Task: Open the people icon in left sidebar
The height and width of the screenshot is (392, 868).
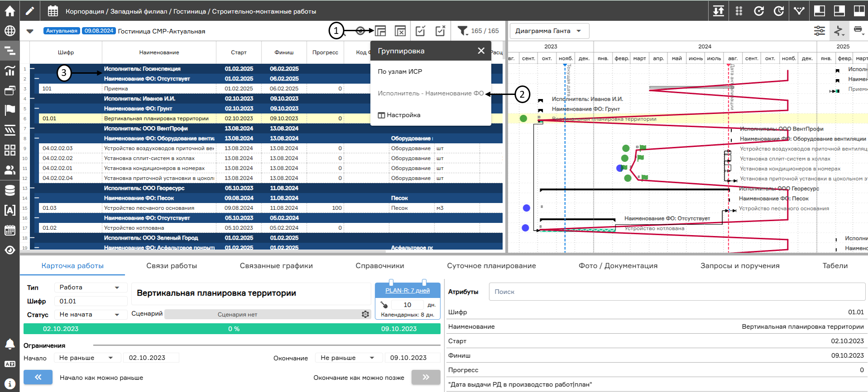Action: (10, 170)
